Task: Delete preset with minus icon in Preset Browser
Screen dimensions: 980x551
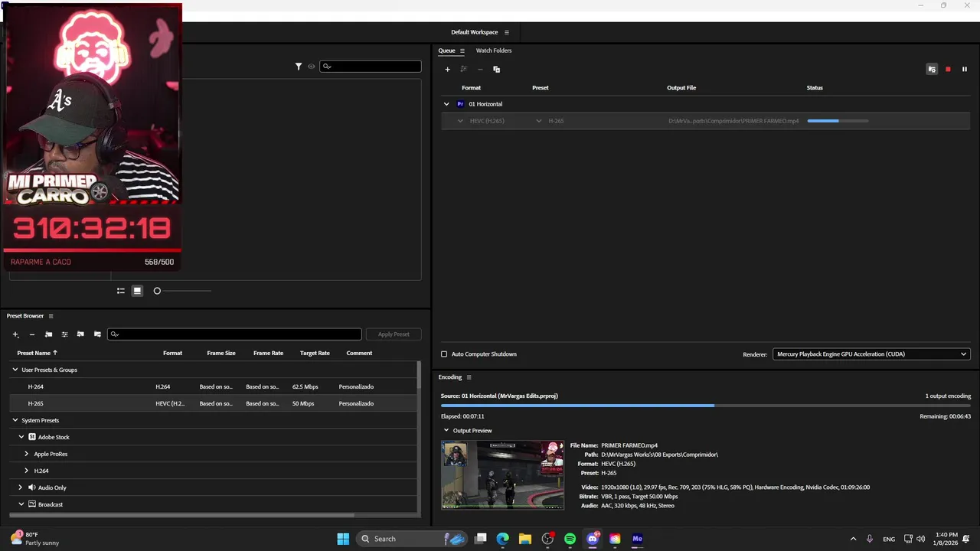Action: coord(32,334)
